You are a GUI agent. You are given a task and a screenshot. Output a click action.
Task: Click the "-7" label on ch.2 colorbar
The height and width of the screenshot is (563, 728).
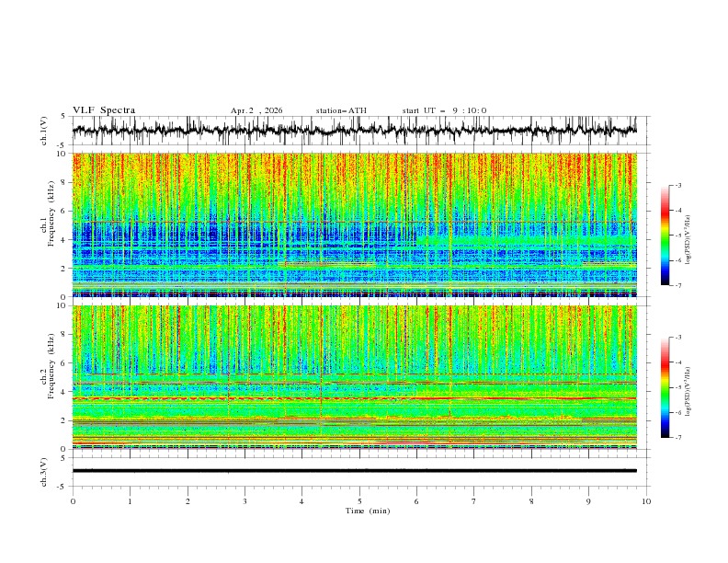(677, 438)
